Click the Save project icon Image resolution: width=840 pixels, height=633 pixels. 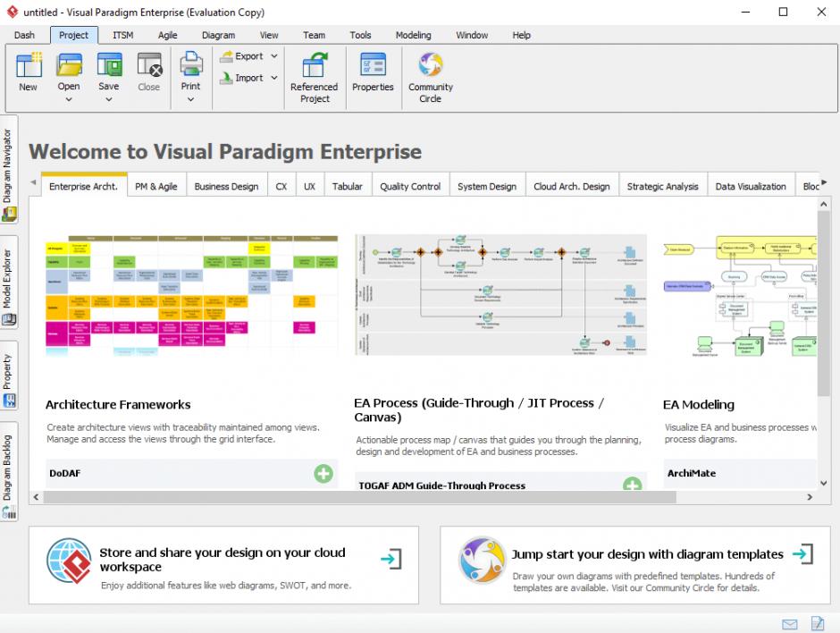109,64
